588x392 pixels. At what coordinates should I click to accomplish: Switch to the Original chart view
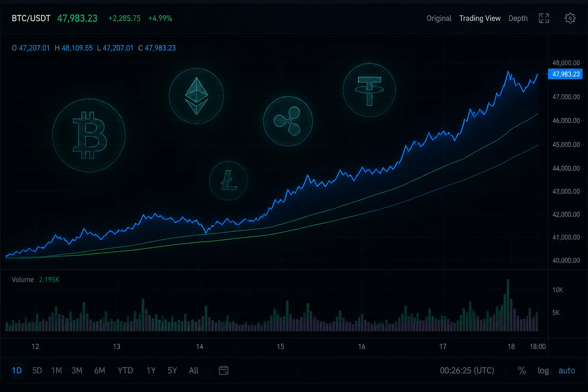coord(439,18)
